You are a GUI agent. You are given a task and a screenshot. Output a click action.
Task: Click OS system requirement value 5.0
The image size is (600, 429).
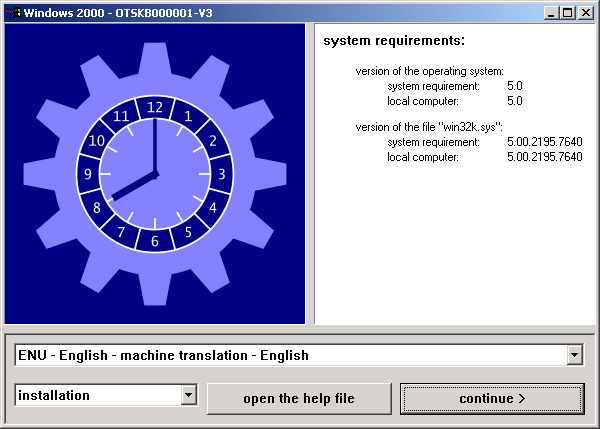point(515,86)
